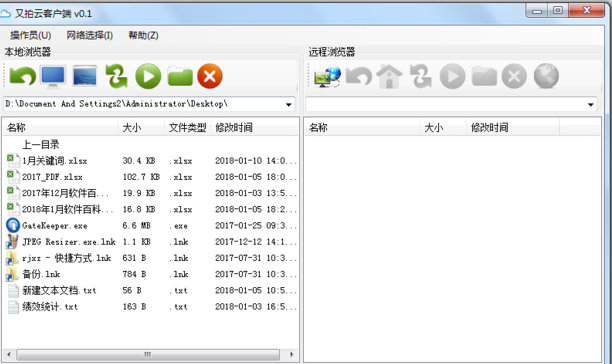Image resolution: width=612 pixels, height=364 pixels.
Task: Sort local files by 文件类型 column
Action: 188,128
